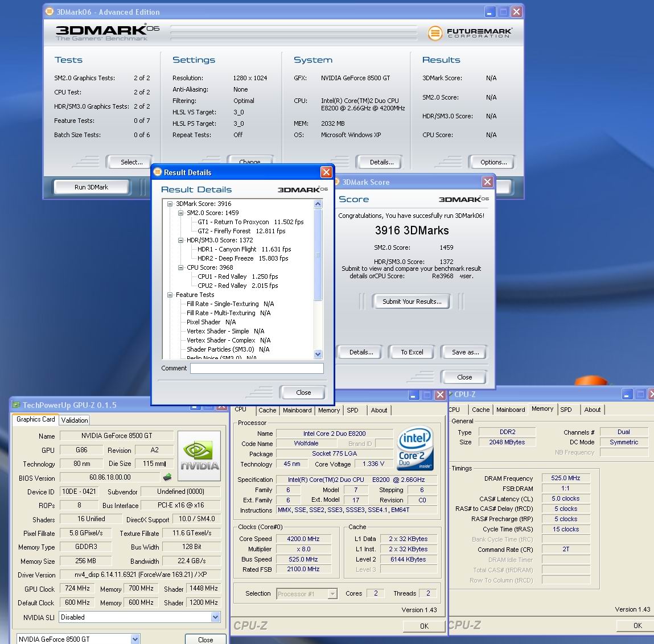Click the Result Details scrollbar down arrow
654x644 pixels.
click(x=318, y=354)
